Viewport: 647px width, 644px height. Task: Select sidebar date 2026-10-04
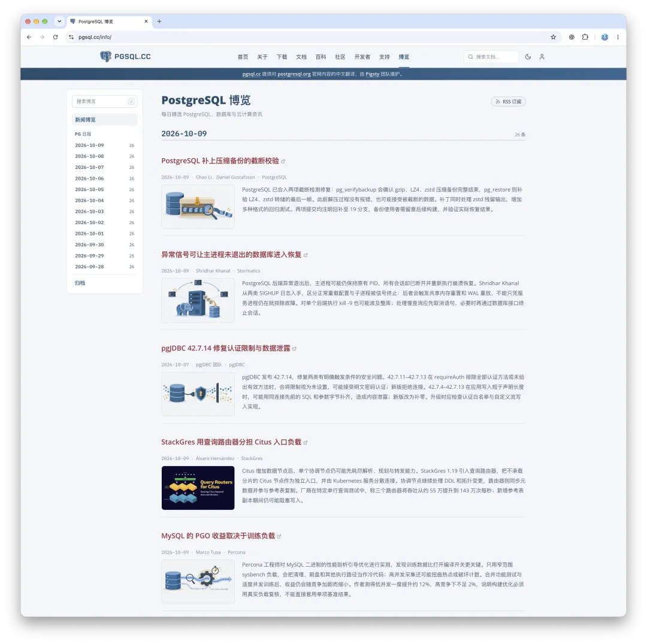point(104,201)
